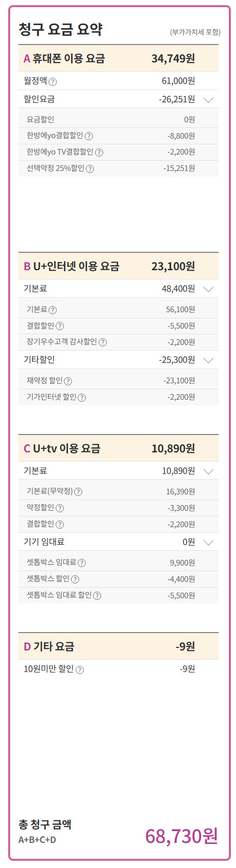The height and width of the screenshot is (868, 236).
Task: Open help for 한방에yo TV결합할인
Action: pos(99,153)
